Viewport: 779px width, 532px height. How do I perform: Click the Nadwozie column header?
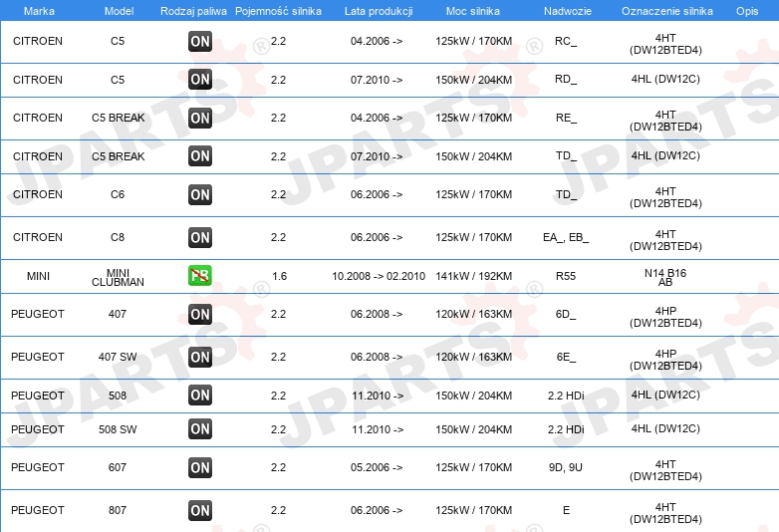pos(568,11)
